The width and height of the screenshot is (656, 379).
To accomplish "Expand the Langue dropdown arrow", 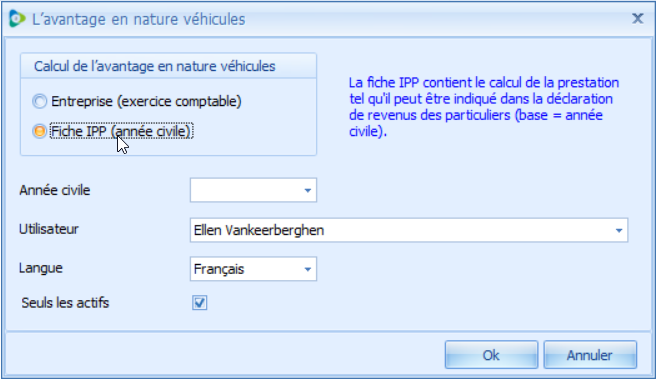I will [308, 269].
